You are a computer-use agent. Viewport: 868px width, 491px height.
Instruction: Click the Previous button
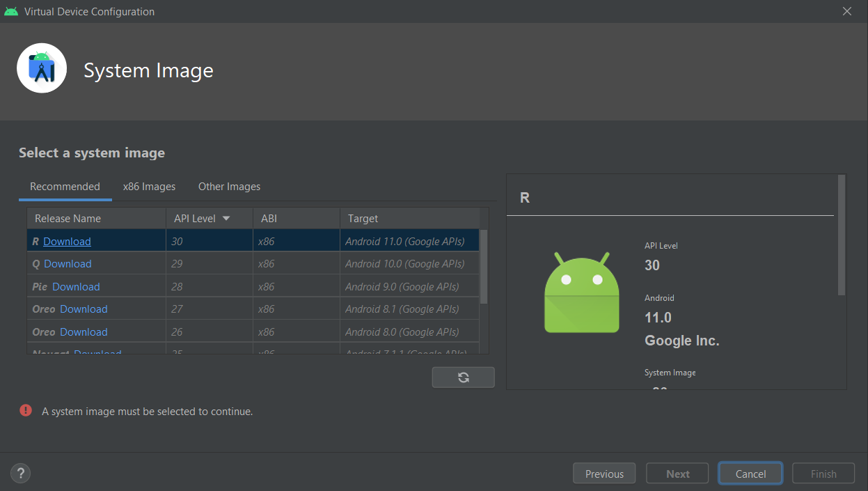[604, 474]
